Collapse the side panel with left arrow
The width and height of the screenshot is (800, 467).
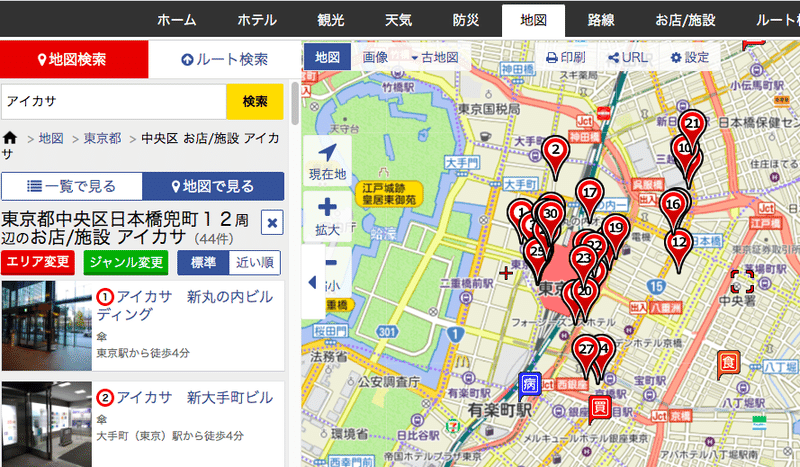(x=312, y=282)
